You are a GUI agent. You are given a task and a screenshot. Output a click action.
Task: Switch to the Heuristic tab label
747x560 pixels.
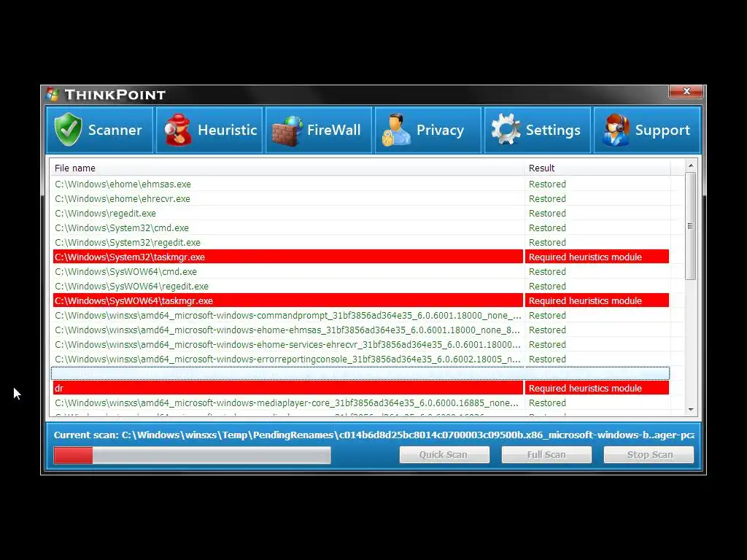[x=228, y=130]
